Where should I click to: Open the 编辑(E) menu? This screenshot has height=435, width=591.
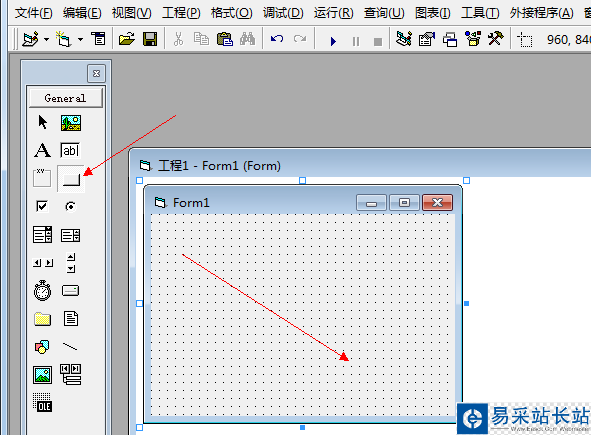click(82, 13)
